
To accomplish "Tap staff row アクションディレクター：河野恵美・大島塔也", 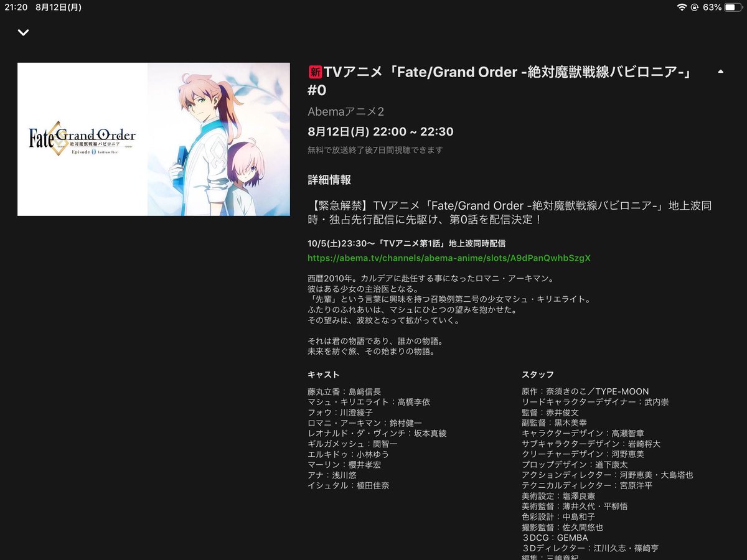I will coord(607,475).
